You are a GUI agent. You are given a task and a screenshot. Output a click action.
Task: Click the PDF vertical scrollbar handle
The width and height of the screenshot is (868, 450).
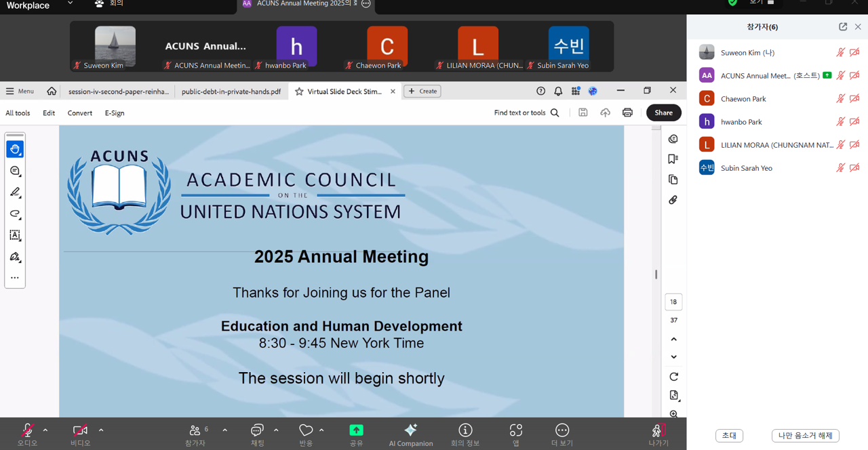point(656,274)
